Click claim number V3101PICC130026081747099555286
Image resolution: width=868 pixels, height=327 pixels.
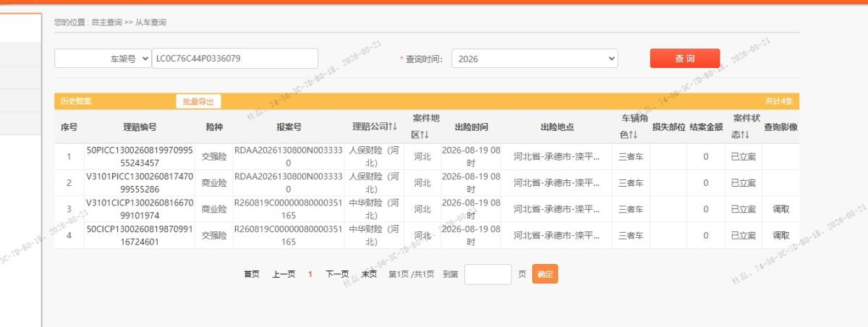pyautogui.click(x=140, y=182)
